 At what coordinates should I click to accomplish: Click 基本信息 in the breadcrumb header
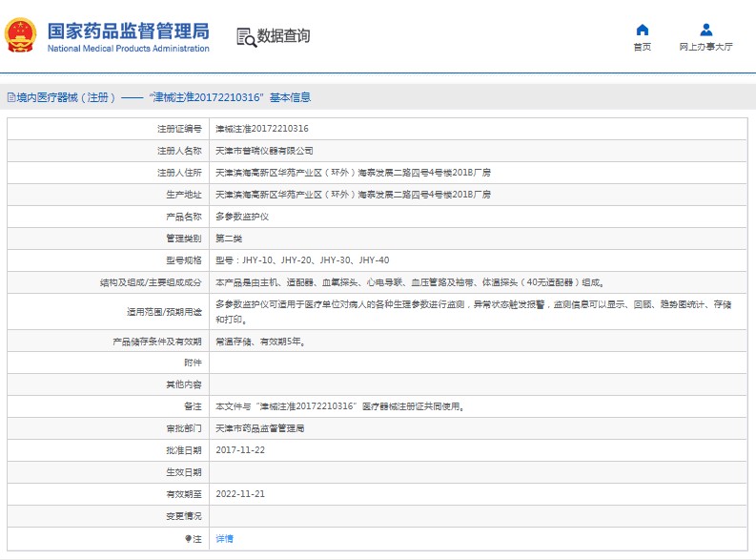[x=290, y=97]
